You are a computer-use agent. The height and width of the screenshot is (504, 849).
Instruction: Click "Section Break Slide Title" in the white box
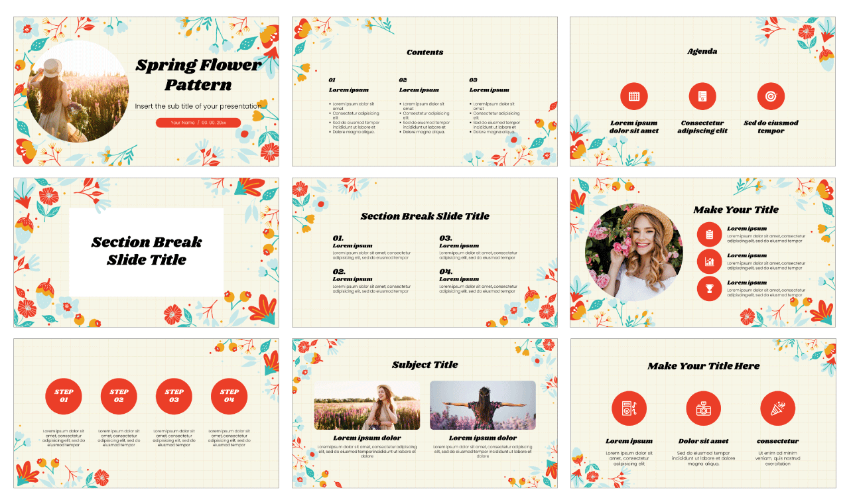147,251
